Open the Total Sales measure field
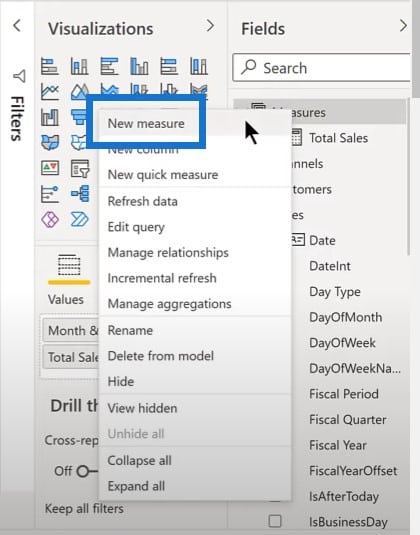The width and height of the screenshot is (420, 535). click(338, 138)
